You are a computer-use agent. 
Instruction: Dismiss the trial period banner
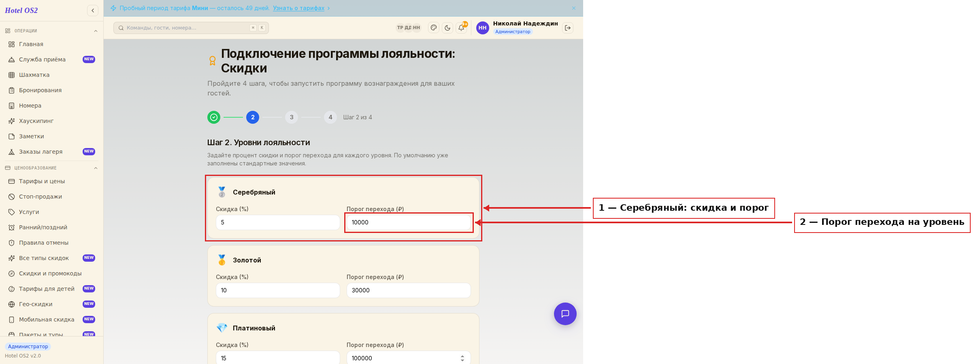click(x=574, y=8)
